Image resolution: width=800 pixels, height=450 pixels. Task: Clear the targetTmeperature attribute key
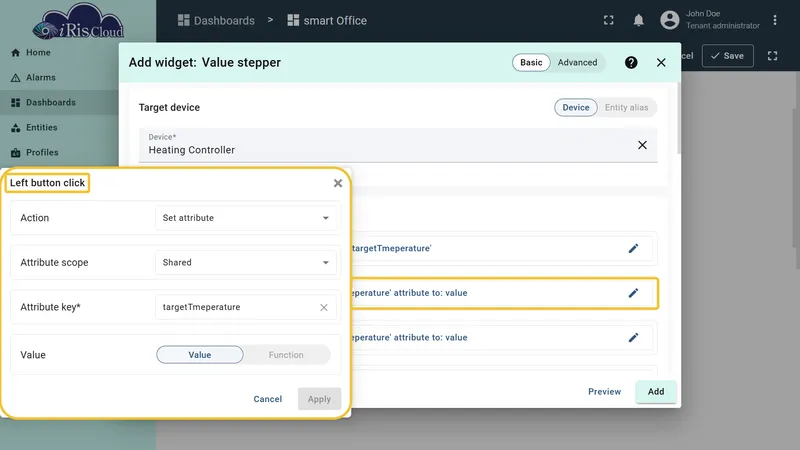324,308
